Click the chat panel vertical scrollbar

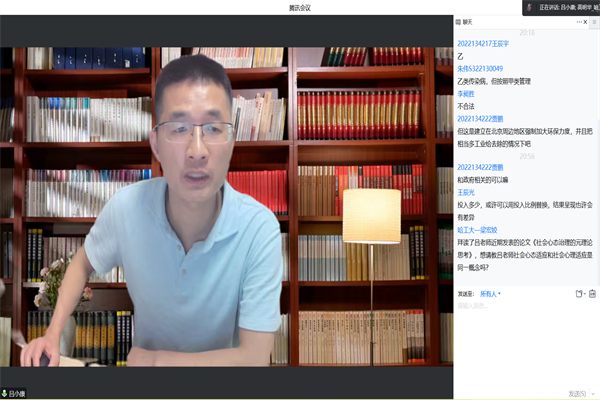pos(596,150)
